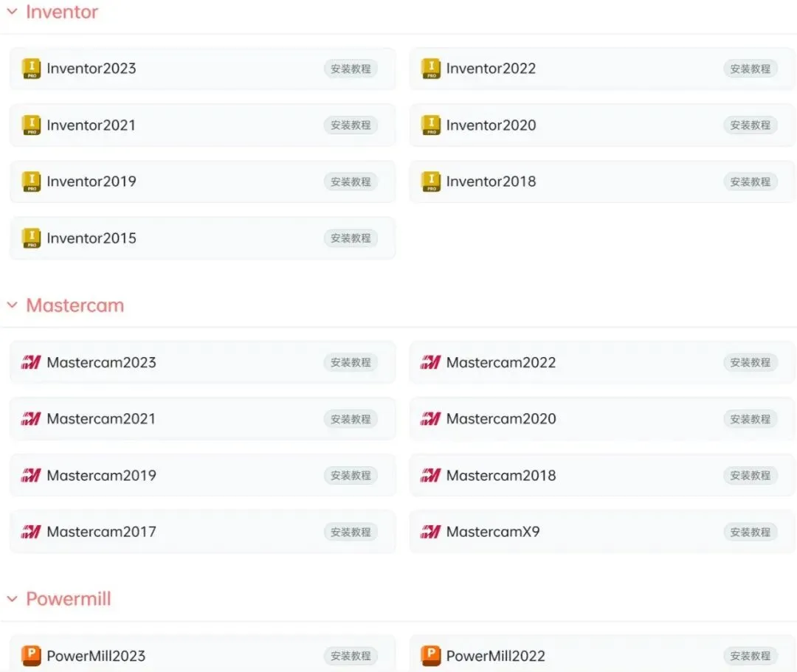This screenshot has width=797, height=672.
Task: Click the Mastercam2020 logo icon
Action: point(430,418)
